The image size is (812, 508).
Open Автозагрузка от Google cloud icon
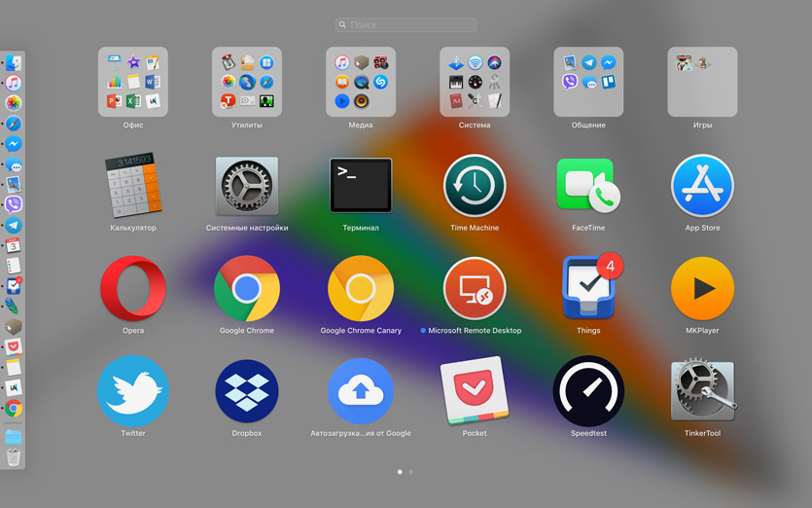coord(361,391)
